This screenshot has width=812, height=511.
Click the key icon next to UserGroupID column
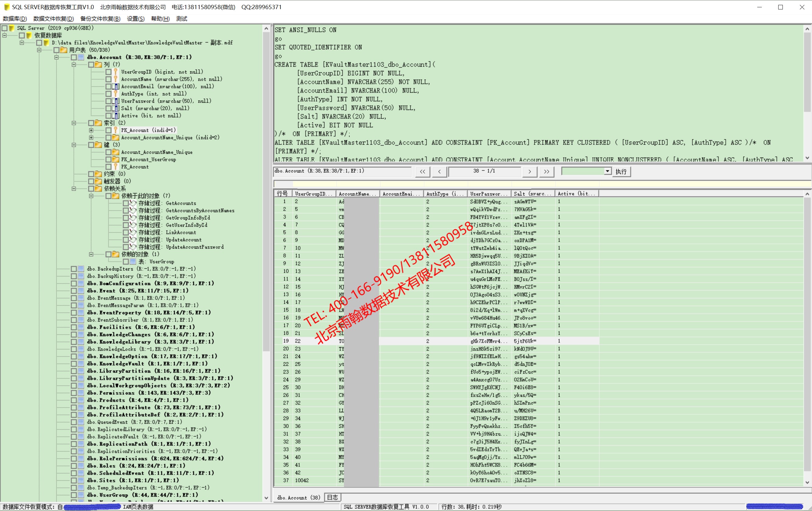click(116, 72)
